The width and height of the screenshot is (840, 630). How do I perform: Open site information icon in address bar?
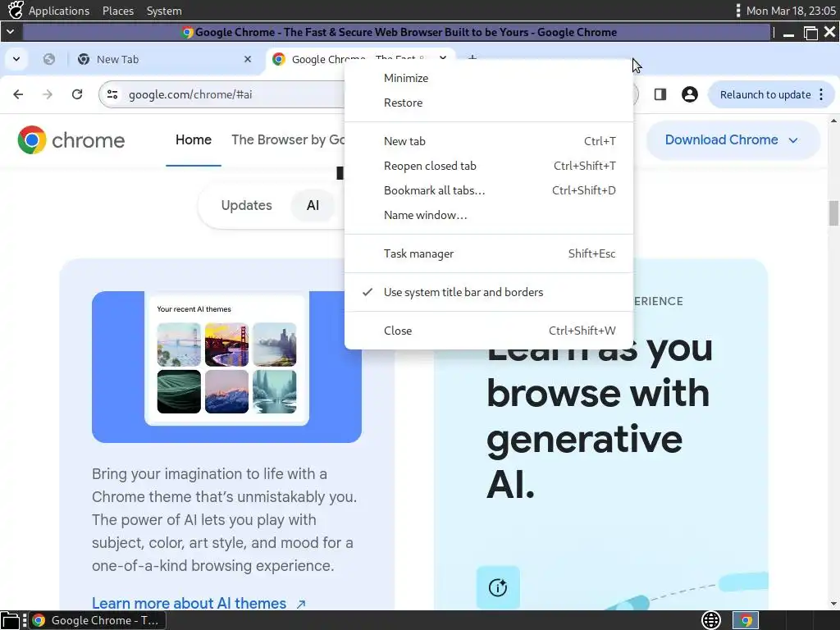(112, 95)
